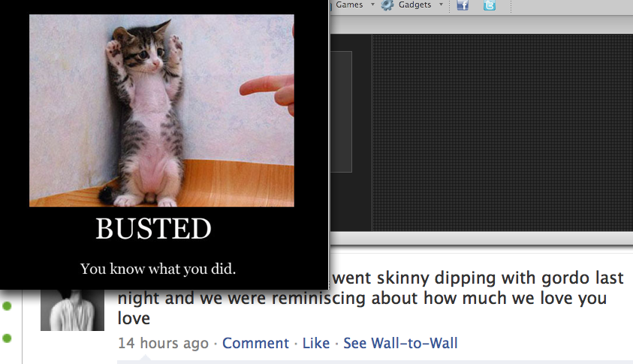The width and height of the screenshot is (633, 364).
Task: Open the Twitter toolbar icon
Action: coord(490,5)
